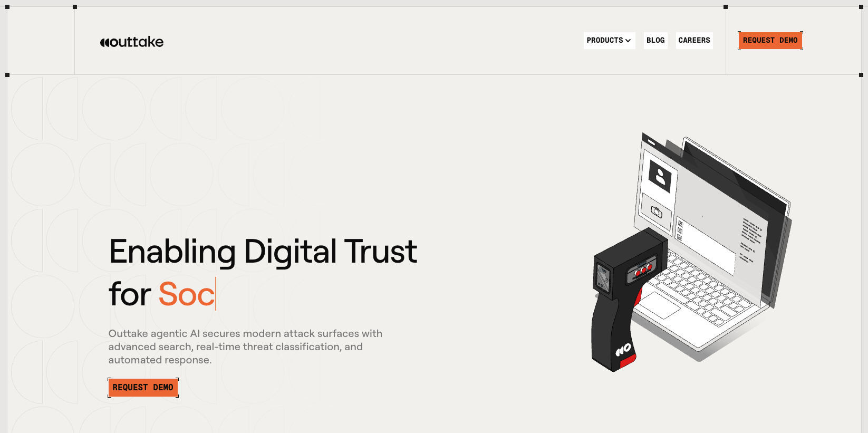Go to the BLOG page
Screen dimensions: 868x433
655,41
